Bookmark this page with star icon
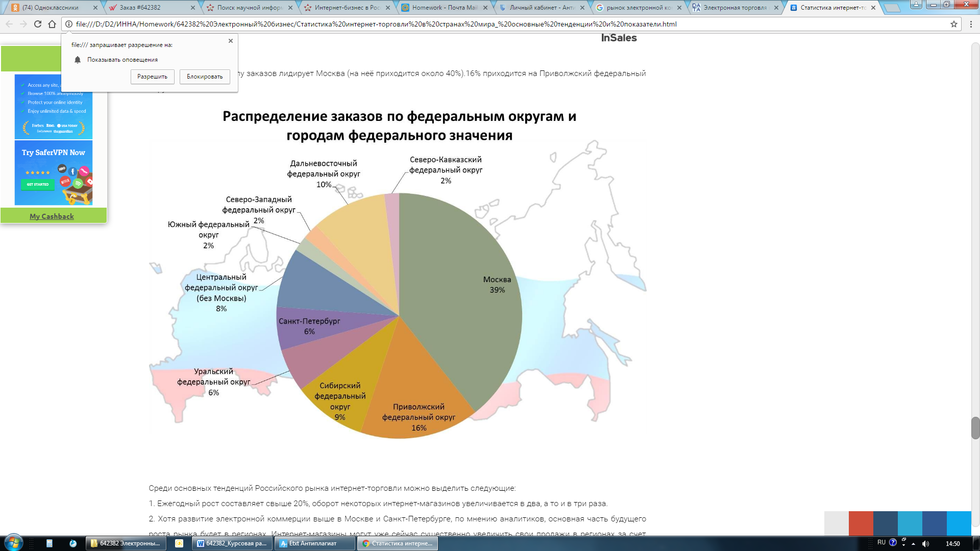 (953, 24)
